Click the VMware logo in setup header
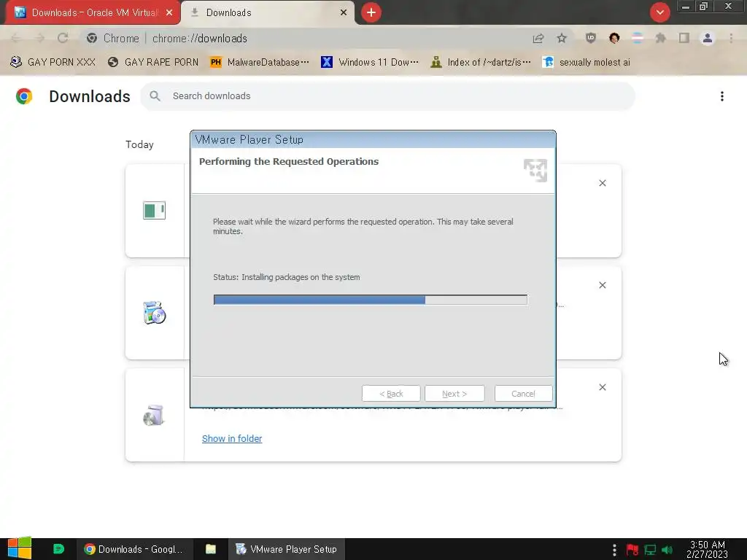This screenshot has width=747, height=560. [535, 171]
